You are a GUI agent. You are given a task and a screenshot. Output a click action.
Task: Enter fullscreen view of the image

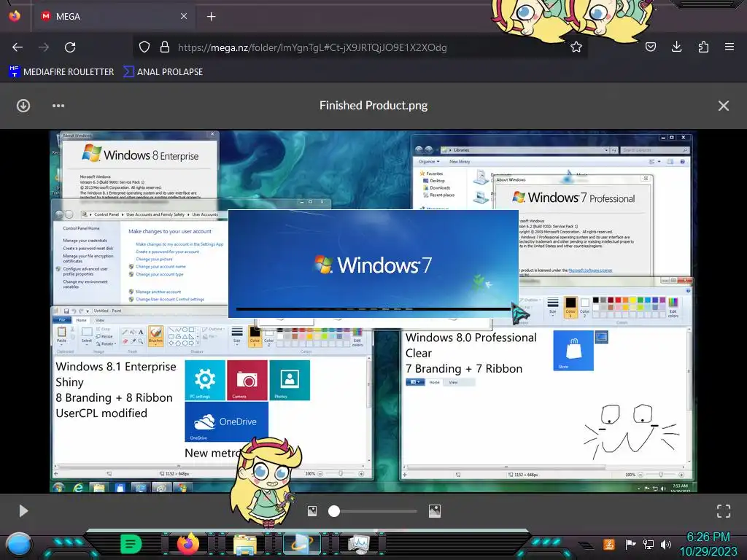pyautogui.click(x=723, y=511)
